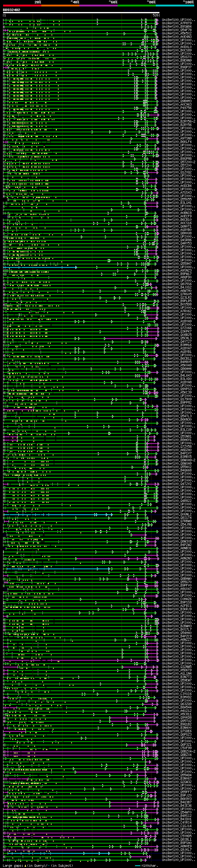Click hit label UniRef100_Q54TL3
Screen dimensions: 197x868
click(x=177, y=416)
